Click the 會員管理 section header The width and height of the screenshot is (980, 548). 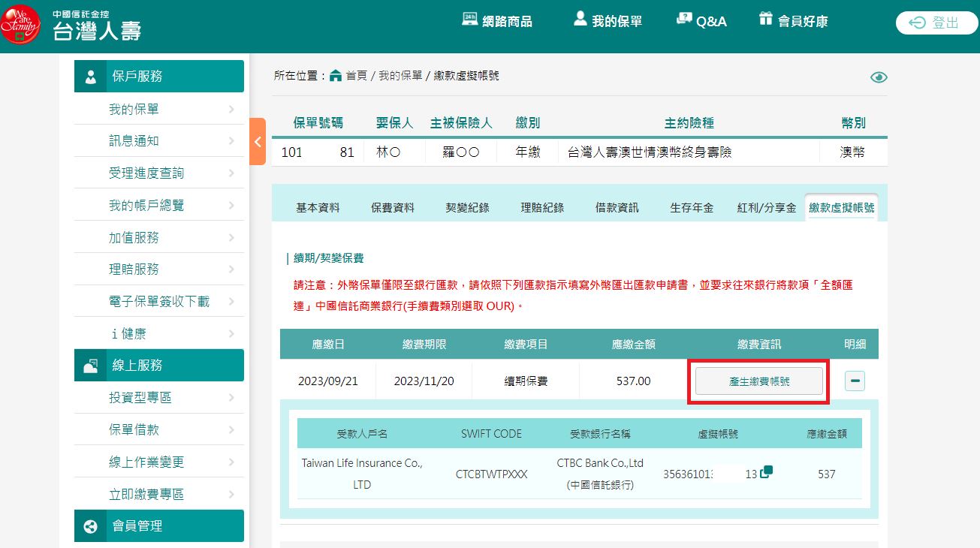pos(159,525)
